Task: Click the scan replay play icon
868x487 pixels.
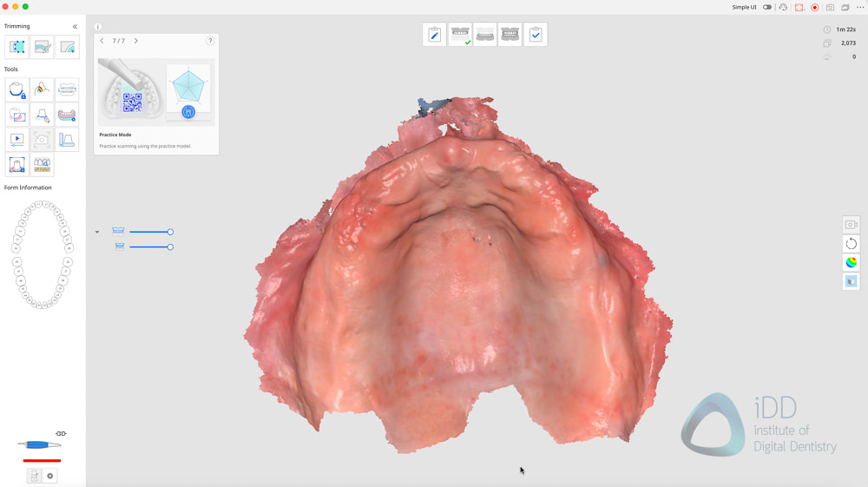Action: (x=16, y=140)
